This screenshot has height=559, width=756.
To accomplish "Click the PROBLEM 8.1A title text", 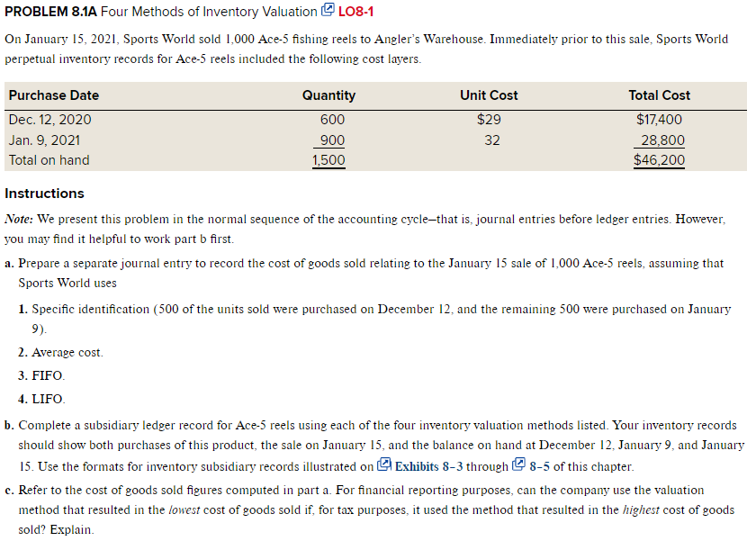I will pos(50,12).
